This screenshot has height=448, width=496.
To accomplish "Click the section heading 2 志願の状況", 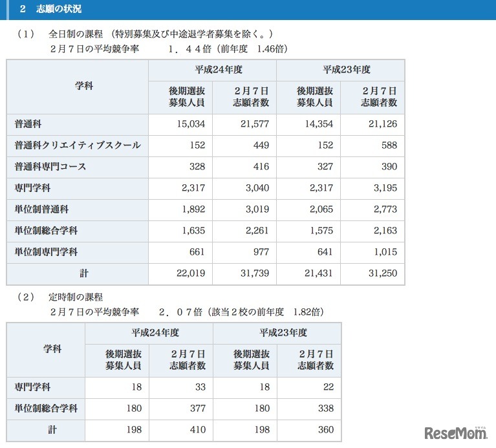I will coord(50,9).
